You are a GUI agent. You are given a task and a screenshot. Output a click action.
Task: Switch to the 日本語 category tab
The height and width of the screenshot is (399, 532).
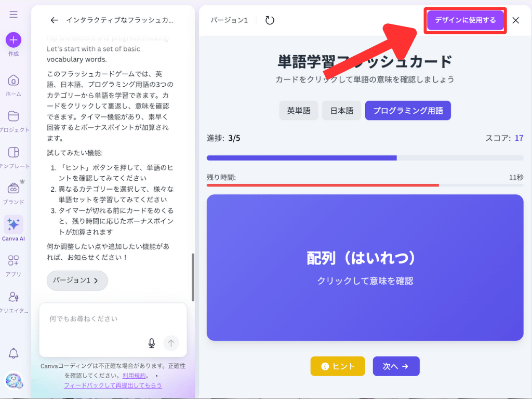pos(342,111)
